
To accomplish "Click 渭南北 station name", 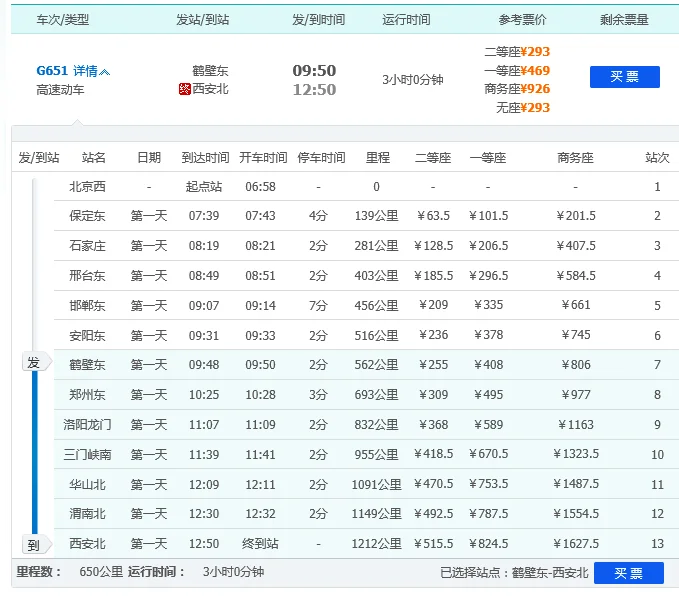I will [x=87, y=514].
